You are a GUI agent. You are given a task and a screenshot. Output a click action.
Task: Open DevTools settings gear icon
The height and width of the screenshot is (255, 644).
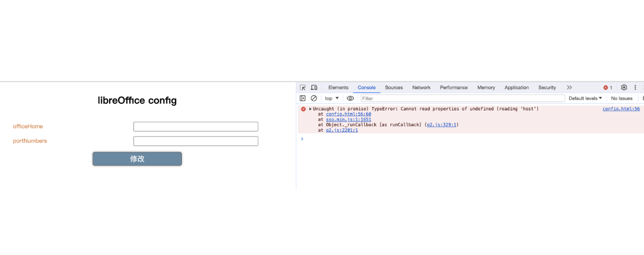624,87
